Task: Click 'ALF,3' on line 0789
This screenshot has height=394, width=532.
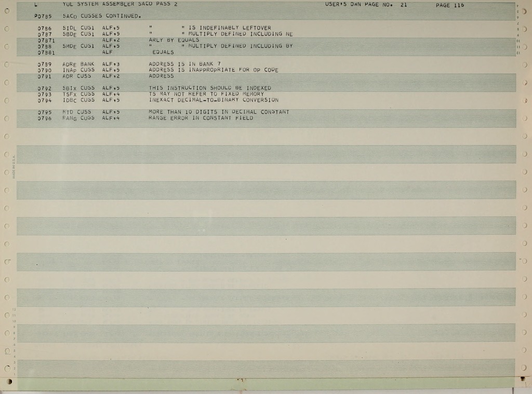Action: pos(111,64)
